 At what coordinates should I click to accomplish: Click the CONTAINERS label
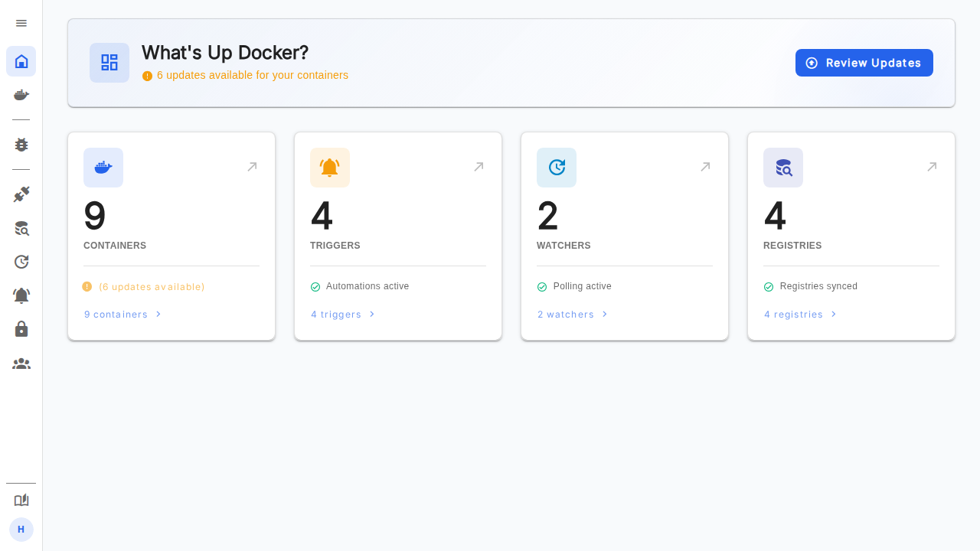[115, 246]
